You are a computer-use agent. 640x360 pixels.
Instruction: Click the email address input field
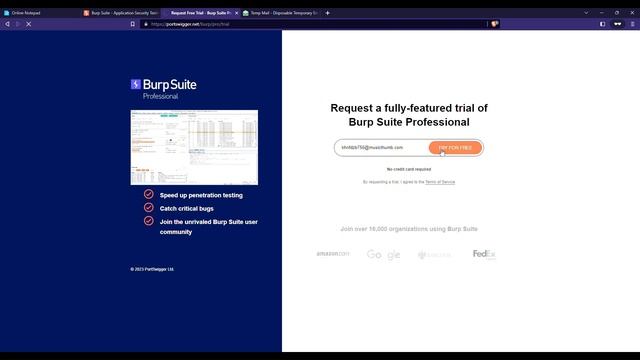click(382, 147)
